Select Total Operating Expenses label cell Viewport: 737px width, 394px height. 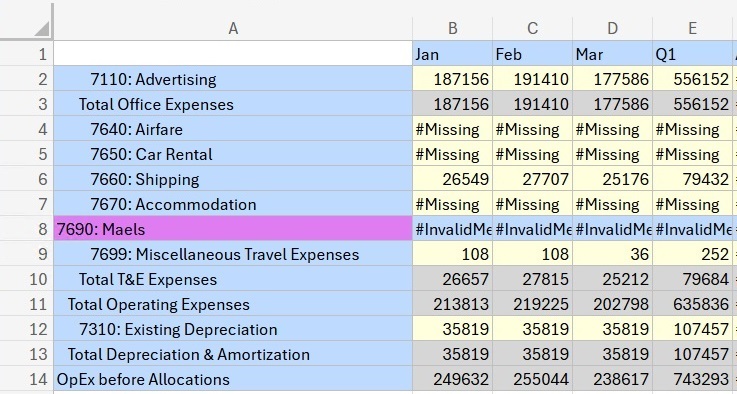click(x=233, y=304)
